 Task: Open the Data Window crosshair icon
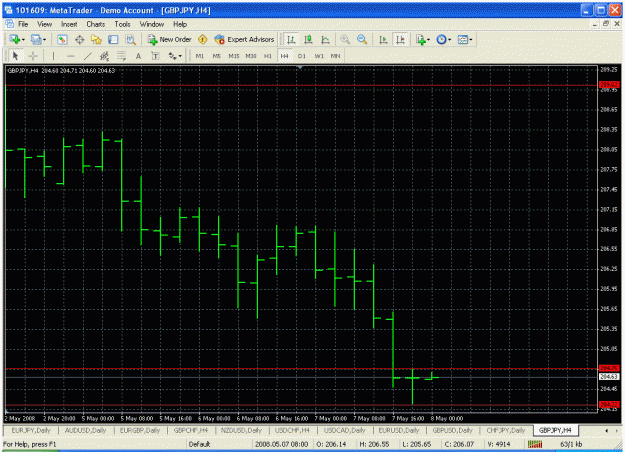pos(80,39)
